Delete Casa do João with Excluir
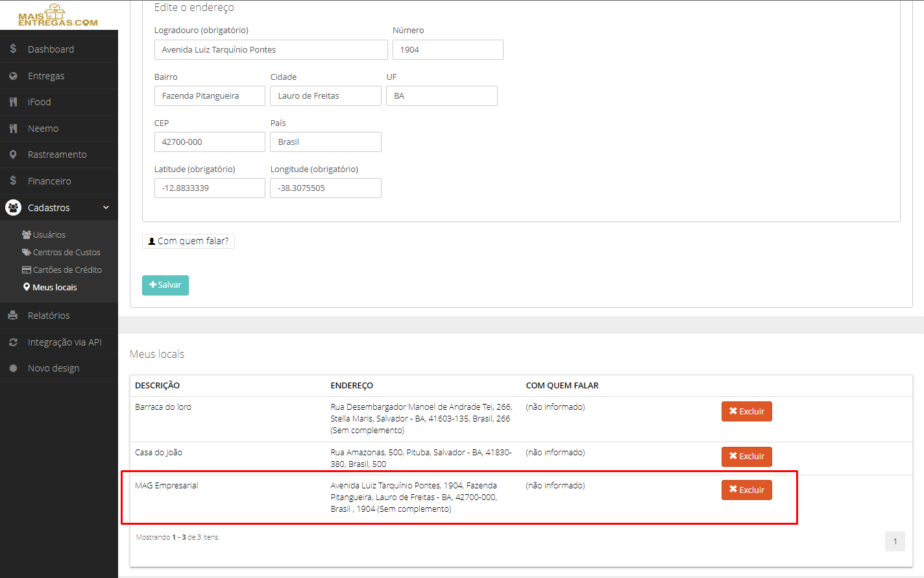The height and width of the screenshot is (578, 924). click(747, 457)
